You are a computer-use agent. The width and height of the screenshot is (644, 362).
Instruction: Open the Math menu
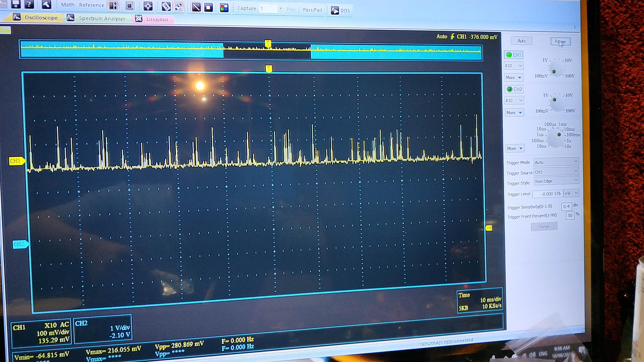click(x=68, y=5)
